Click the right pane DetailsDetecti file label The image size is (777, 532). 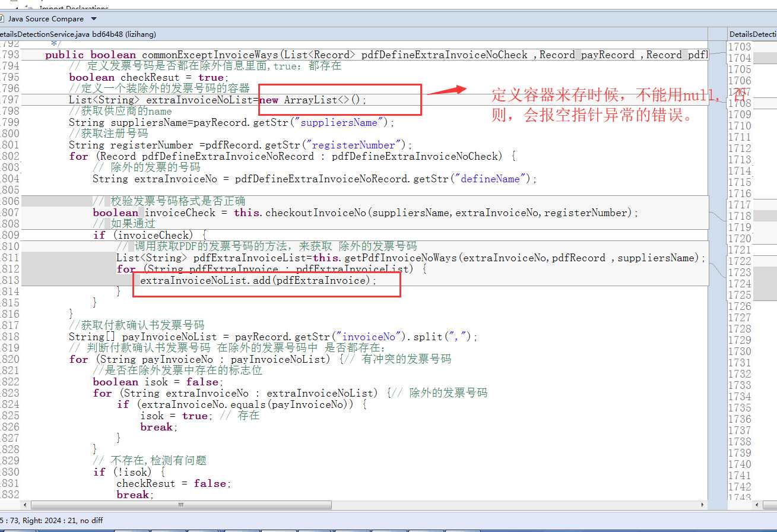[x=753, y=34]
